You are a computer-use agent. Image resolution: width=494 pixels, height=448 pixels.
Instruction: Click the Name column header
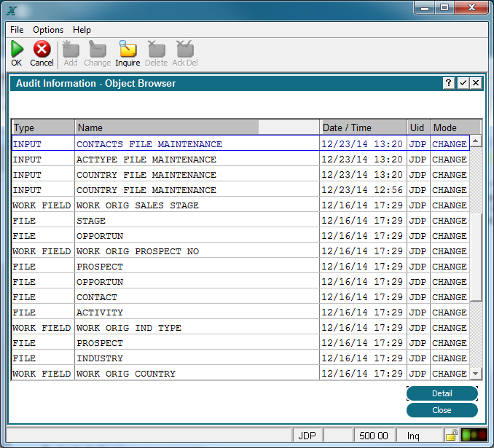click(x=197, y=127)
